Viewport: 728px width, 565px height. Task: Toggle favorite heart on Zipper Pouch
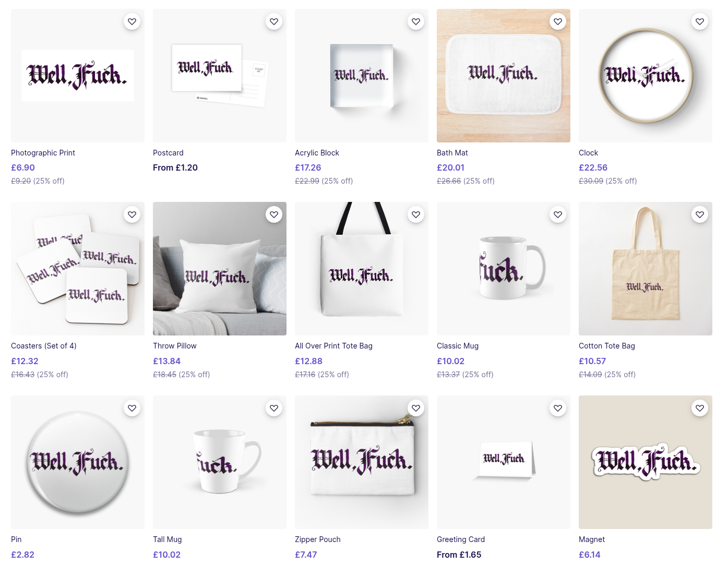coord(416,408)
